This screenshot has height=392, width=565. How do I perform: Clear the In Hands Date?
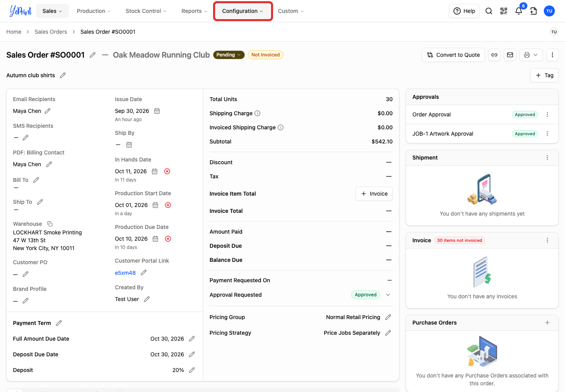point(167,171)
